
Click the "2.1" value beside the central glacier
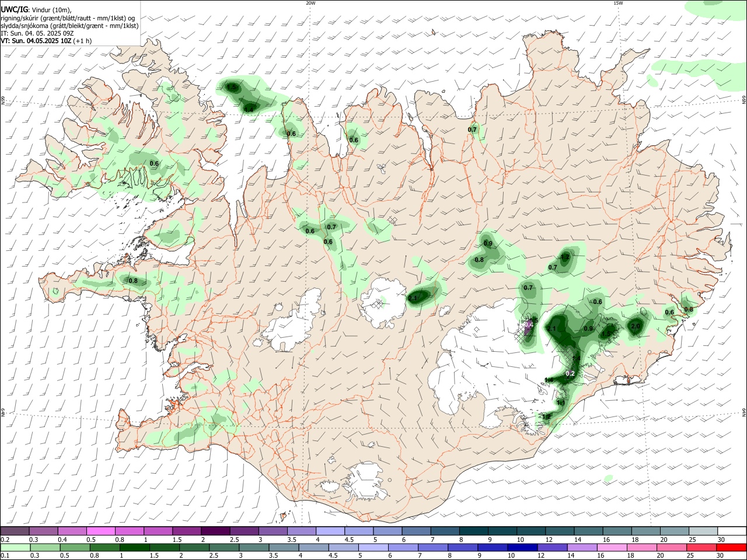(413, 299)
